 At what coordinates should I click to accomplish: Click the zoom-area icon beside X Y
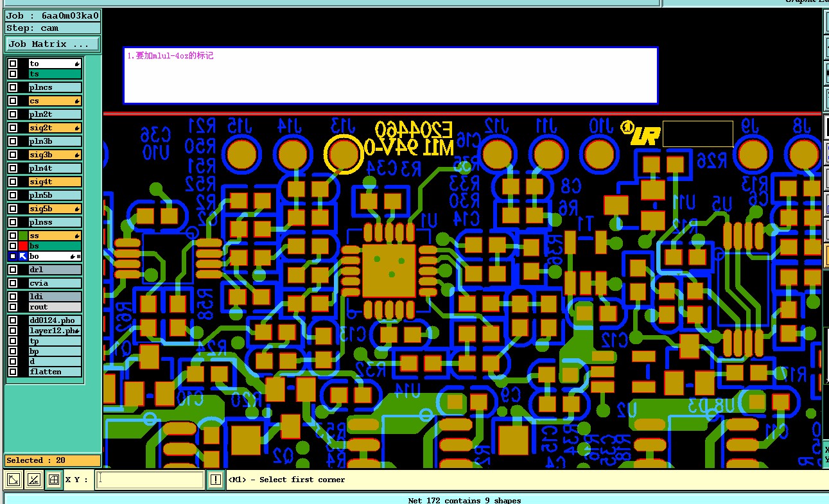tap(13, 479)
